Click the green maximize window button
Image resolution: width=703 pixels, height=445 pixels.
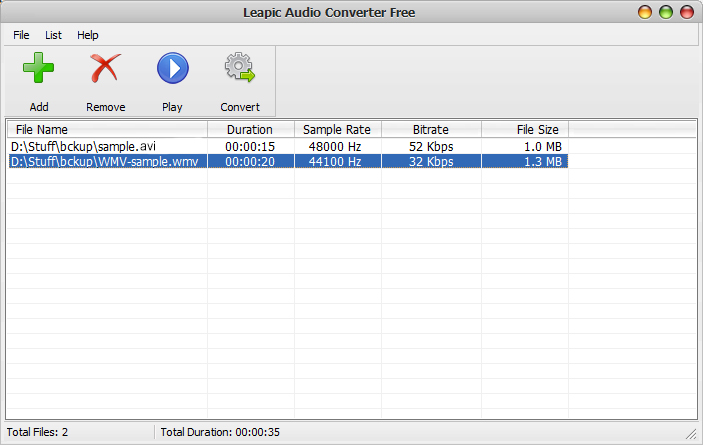pyautogui.click(x=666, y=12)
